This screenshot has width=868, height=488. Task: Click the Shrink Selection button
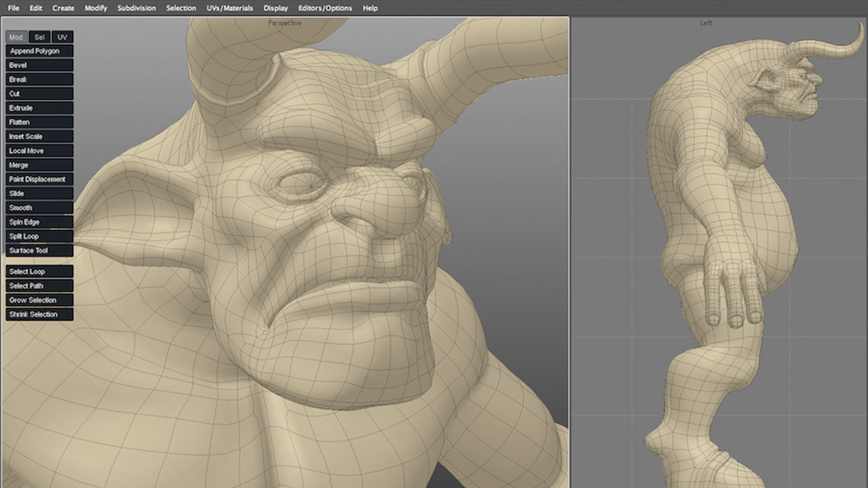coord(39,314)
